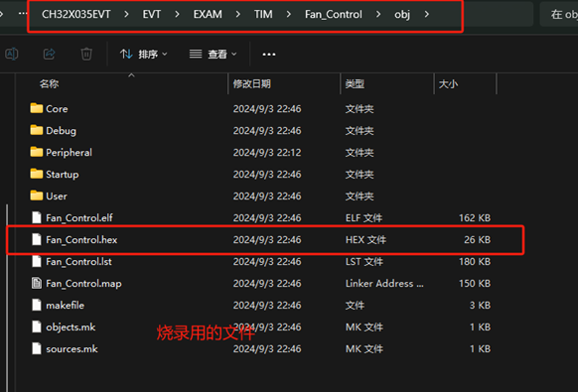This screenshot has width=578, height=392.
Task: Click the 162 KB size value
Action: pos(475,218)
